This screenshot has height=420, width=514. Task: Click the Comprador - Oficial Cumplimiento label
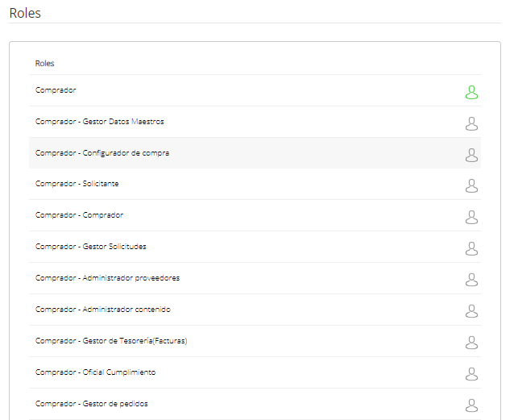tap(95, 372)
